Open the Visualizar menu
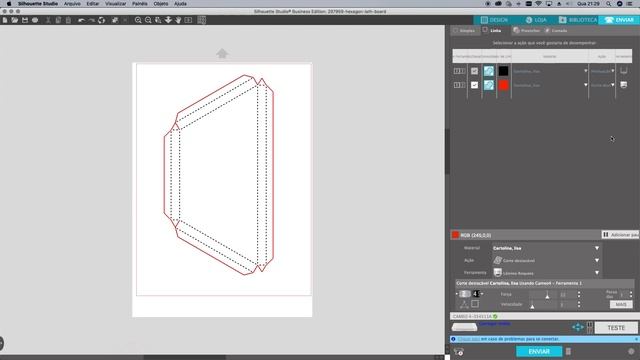 [116, 4]
